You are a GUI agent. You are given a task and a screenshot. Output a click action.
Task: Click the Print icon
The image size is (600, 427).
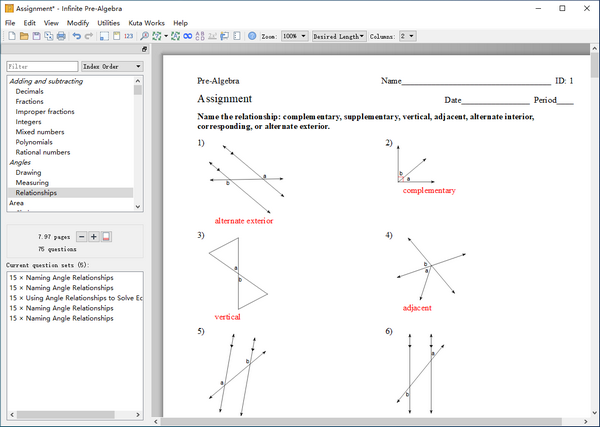pyautogui.click(x=61, y=36)
